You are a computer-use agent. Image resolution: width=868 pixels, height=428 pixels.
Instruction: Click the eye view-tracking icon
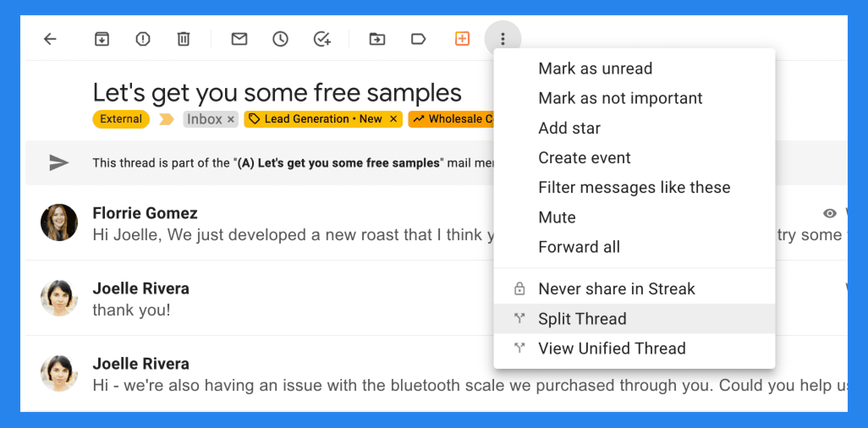pos(830,213)
